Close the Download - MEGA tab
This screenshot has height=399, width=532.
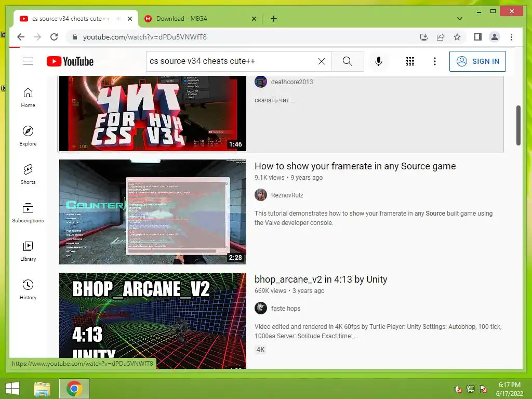point(254,19)
